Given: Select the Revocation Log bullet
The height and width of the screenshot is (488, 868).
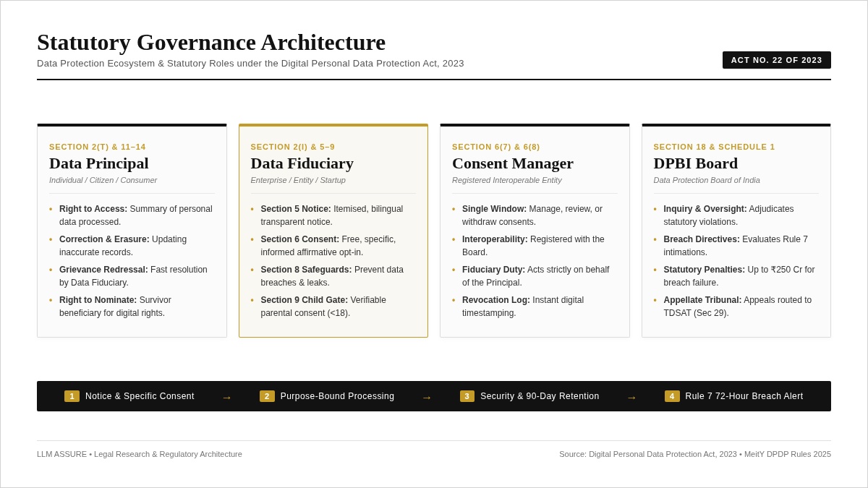Looking at the screenshot, I should pyautogui.click(x=535, y=307).
